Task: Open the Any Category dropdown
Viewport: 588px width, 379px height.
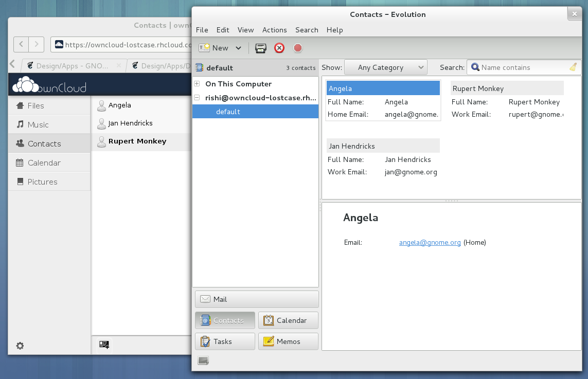Action: click(385, 67)
